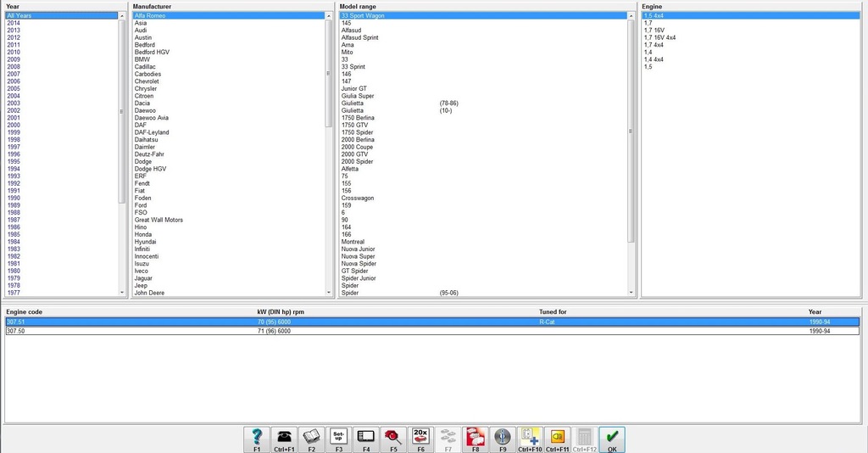Pick Deutz-Fahr from manufacturers

click(149, 154)
